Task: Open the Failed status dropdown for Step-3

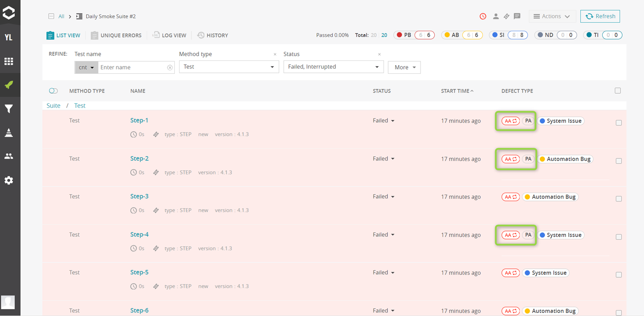Action: [383, 196]
